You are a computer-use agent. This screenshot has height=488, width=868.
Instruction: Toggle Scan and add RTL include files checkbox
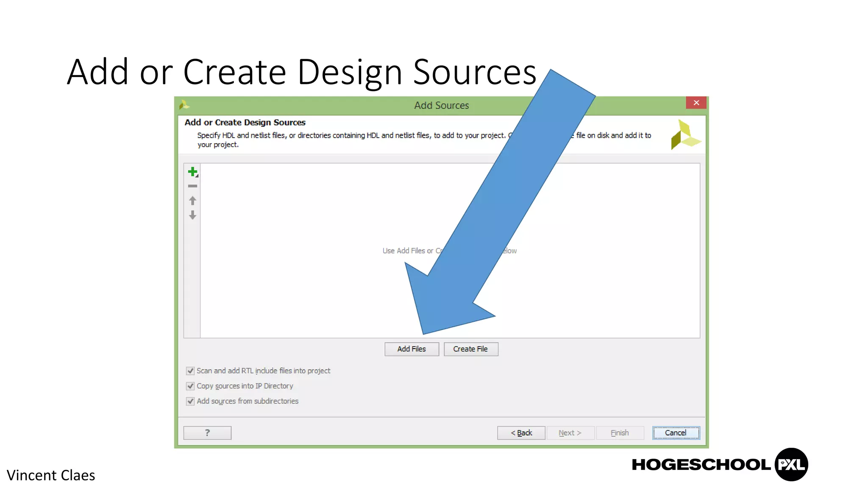[x=190, y=371]
